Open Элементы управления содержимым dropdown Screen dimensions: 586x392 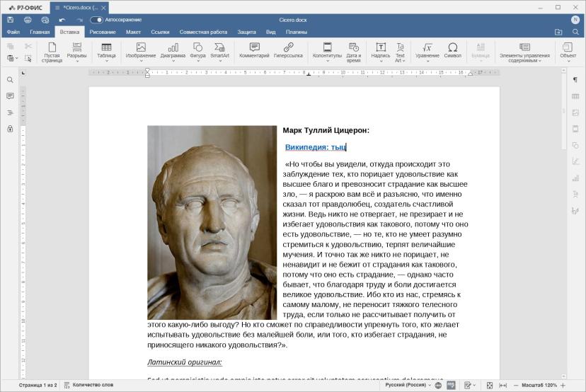pyautogui.click(x=524, y=52)
